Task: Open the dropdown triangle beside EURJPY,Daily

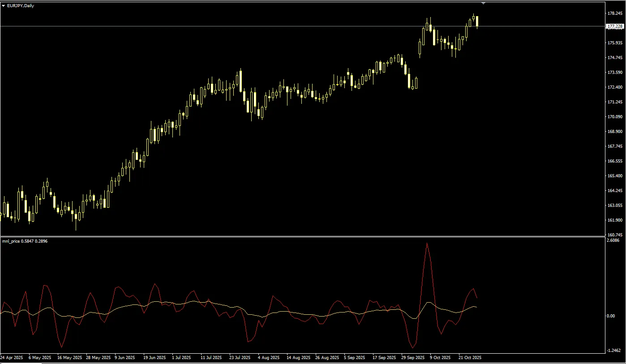Action: [4, 5]
